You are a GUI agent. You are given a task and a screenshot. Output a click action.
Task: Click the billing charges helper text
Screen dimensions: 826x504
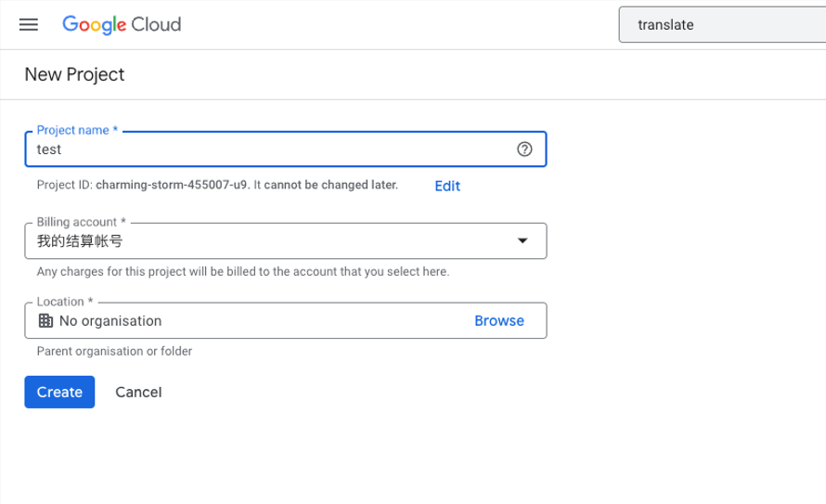coord(243,272)
